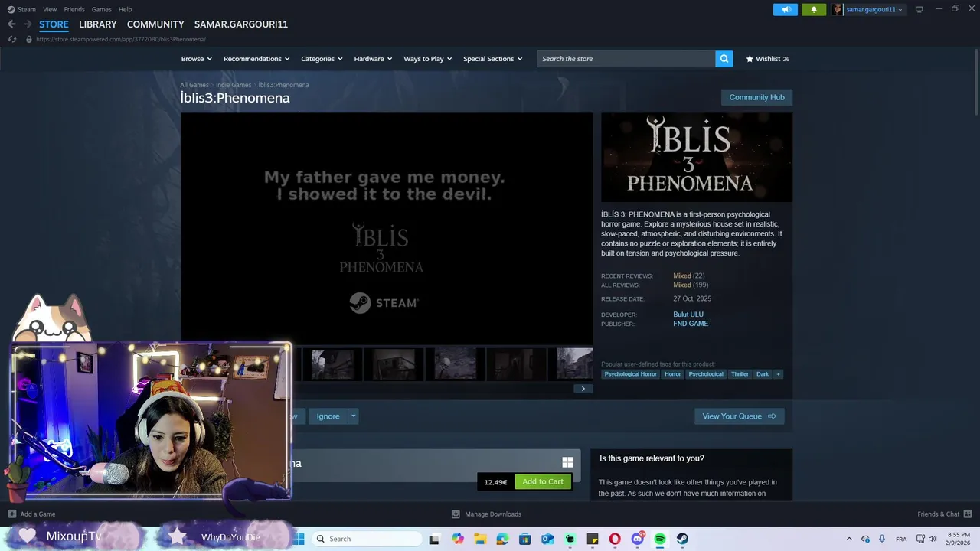Click the Windows taskbar Search box
This screenshot has width=980, height=551.
[366, 539]
